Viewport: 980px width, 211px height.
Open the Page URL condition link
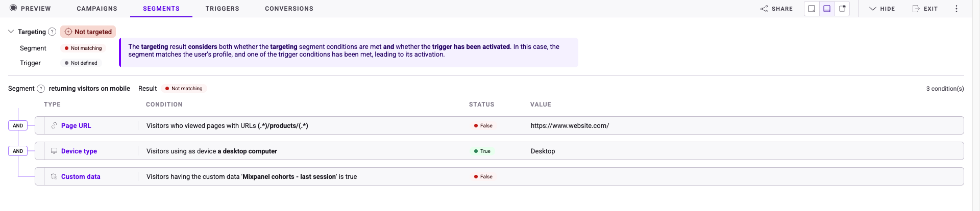[x=76, y=125]
